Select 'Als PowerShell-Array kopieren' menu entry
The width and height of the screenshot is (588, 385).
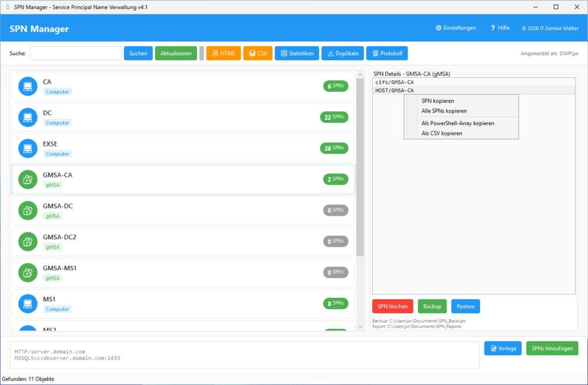[458, 123]
